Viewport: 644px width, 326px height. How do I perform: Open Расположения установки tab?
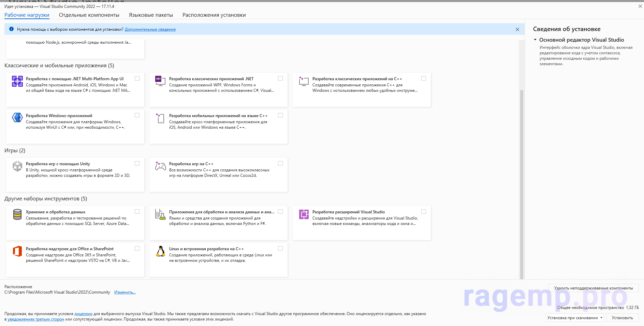coord(214,15)
